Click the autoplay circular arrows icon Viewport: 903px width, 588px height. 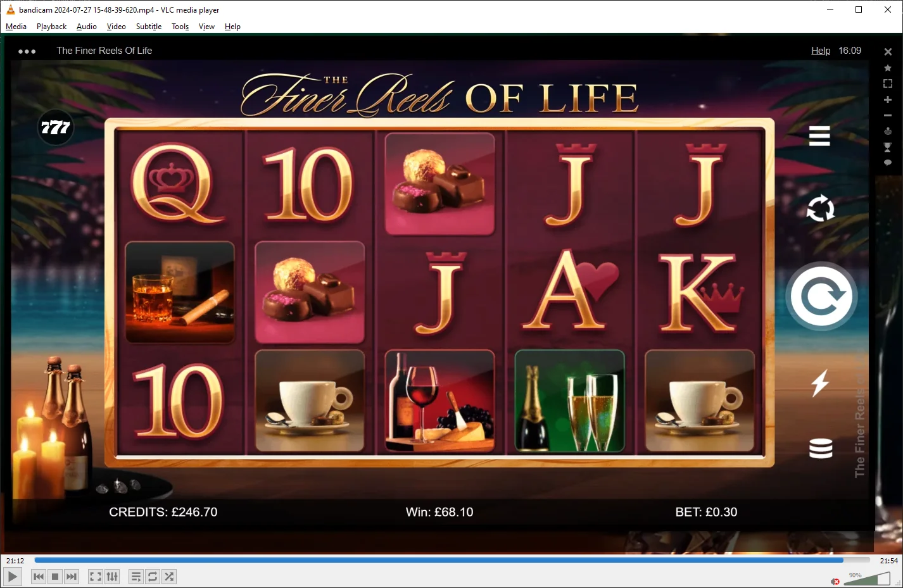(x=821, y=208)
